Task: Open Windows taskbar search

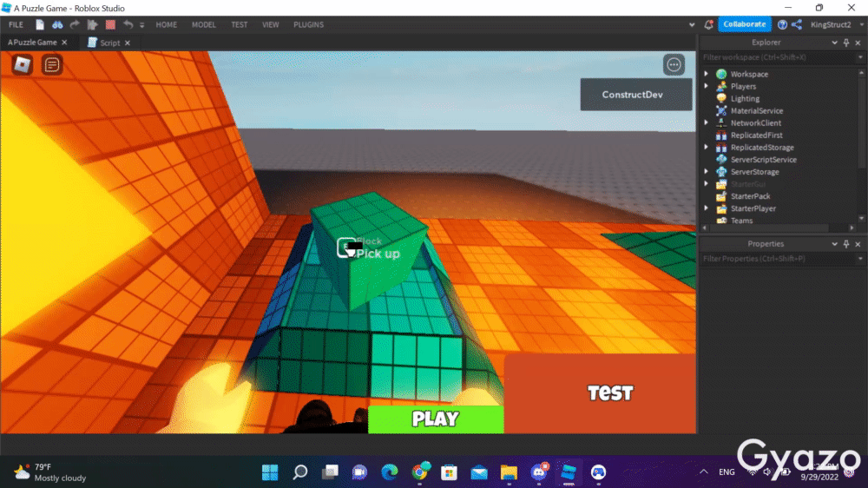Action: [300, 472]
